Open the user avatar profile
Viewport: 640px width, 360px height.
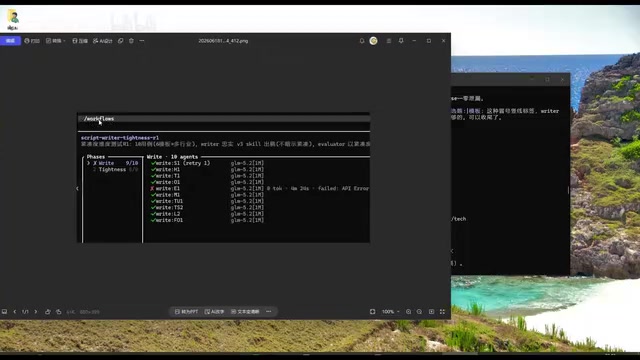coord(373,41)
